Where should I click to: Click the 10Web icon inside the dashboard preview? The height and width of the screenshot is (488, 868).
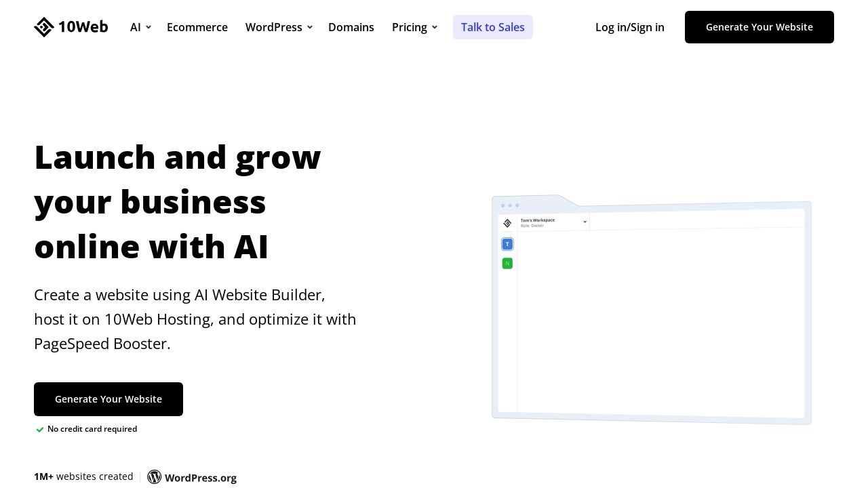[x=507, y=223]
